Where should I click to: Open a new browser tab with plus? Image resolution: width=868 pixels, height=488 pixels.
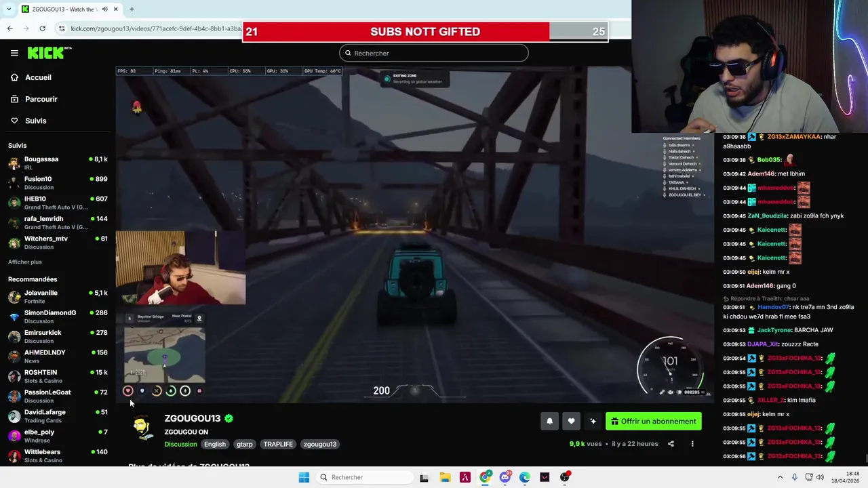click(132, 9)
